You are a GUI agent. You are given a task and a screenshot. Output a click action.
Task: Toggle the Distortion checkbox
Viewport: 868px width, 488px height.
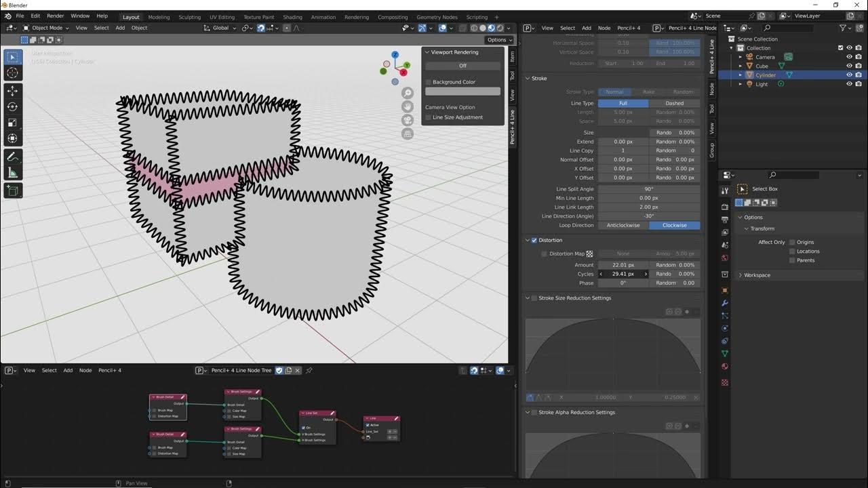pyautogui.click(x=534, y=240)
